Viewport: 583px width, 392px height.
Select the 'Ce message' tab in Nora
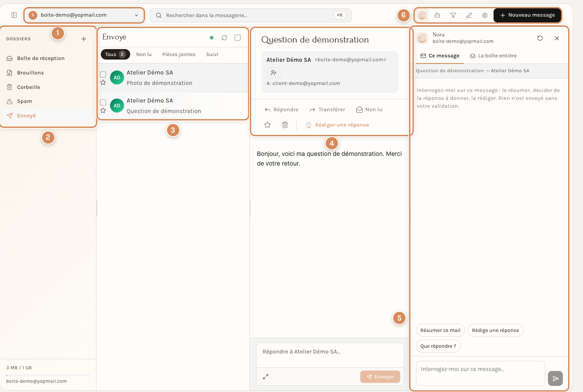pos(440,56)
